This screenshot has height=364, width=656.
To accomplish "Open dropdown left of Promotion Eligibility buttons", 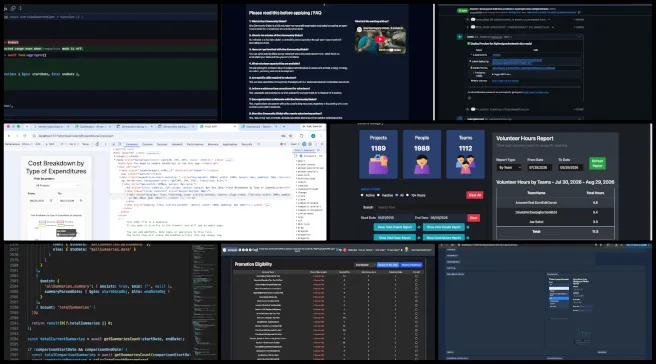I will 364,265.
